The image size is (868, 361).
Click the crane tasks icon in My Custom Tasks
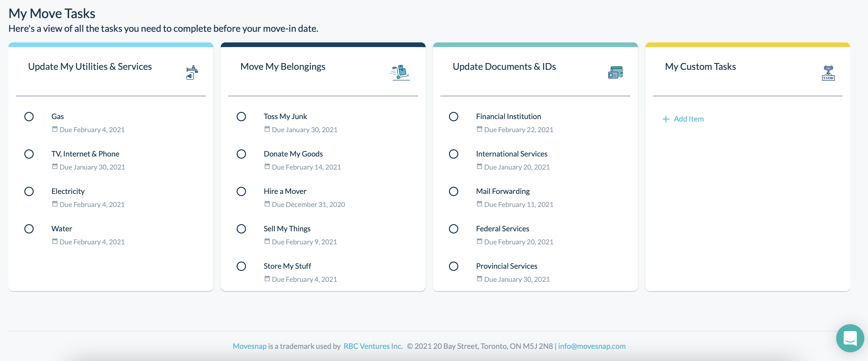pyautogui.click(x=828, y=73)
